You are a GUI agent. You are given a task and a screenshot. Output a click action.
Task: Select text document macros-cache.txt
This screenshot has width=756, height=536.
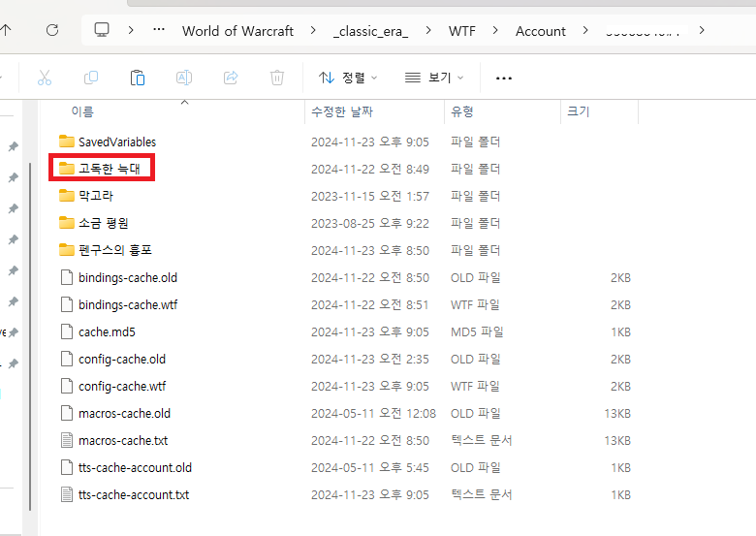[x=113, y=441]
